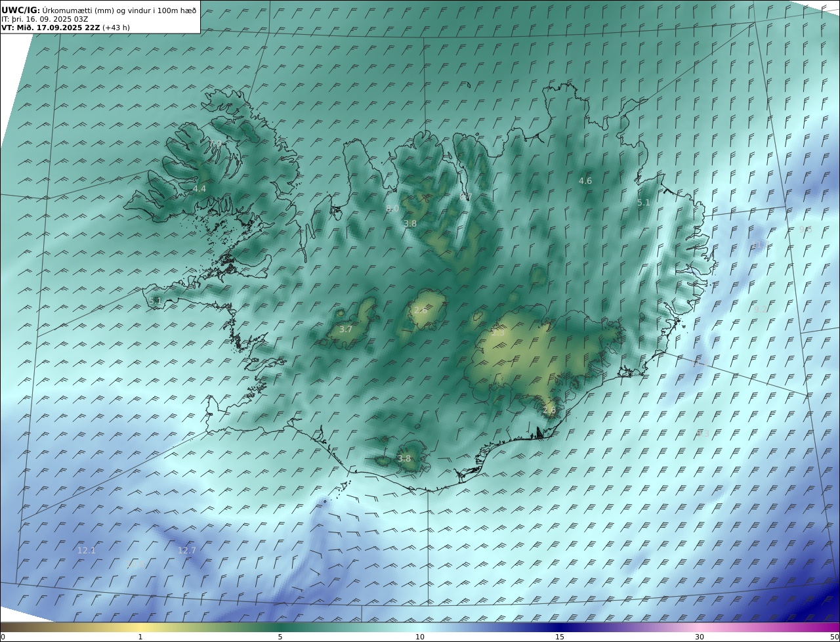Image resolution: width=840 pixels, height=642 pixels.
Task: Click the valid time 'VT: Mið. 17.09.2025 22Z'
Action: pos(50,28)
